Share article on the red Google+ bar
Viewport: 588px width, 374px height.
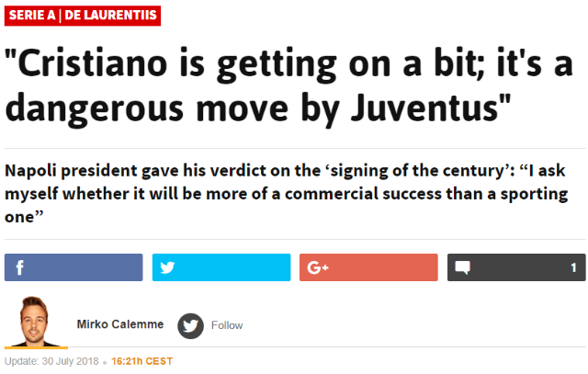[368, 267]
